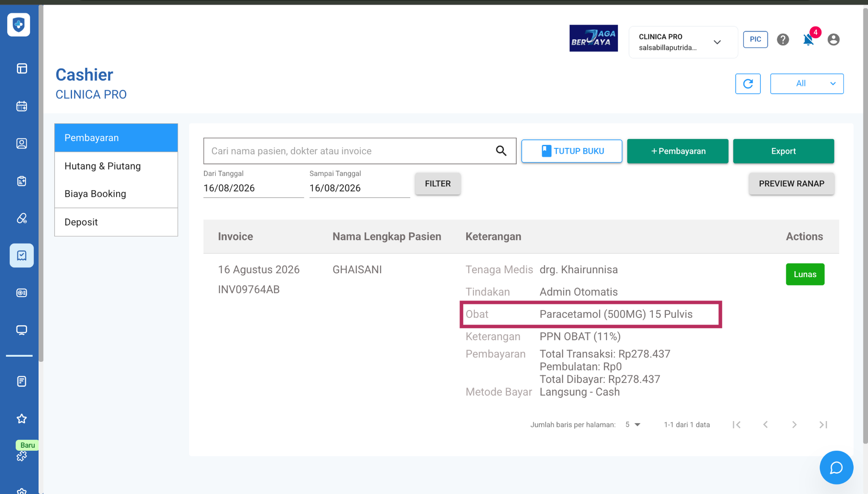Screen dimensions: 868x494
Task: Open the pharmacy pill sidebar icon
Action: 22,218
